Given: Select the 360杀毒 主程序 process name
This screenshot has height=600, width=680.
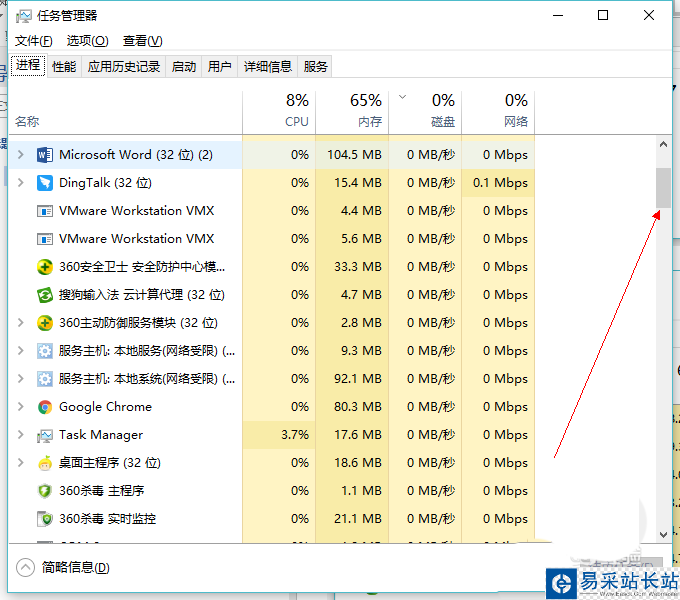Looking at the screenshot, I should pyautogui.click(x=101, y=491).
